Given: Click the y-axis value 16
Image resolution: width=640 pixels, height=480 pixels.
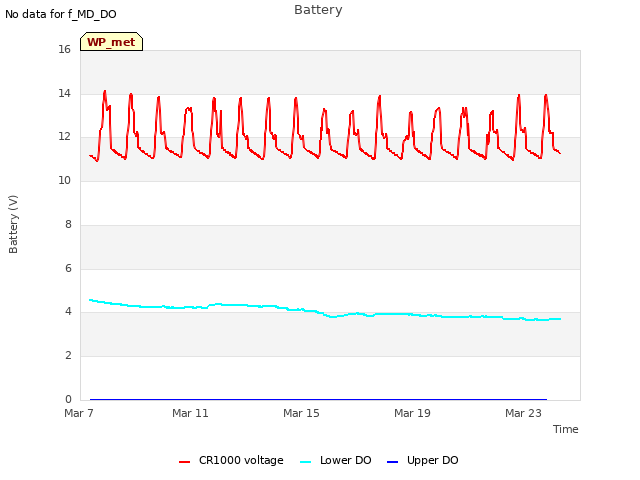Looking at the screenshot, I should 64,49.
